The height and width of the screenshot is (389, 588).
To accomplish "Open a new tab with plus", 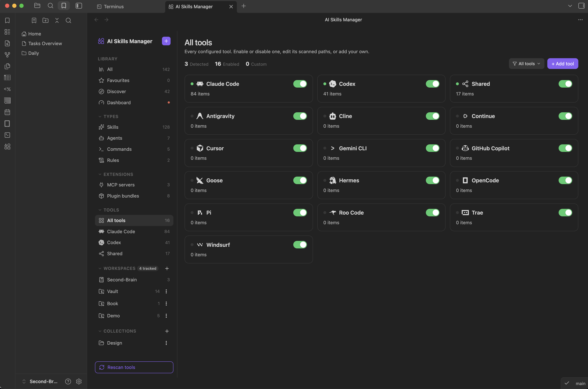I will coord(244,6).
